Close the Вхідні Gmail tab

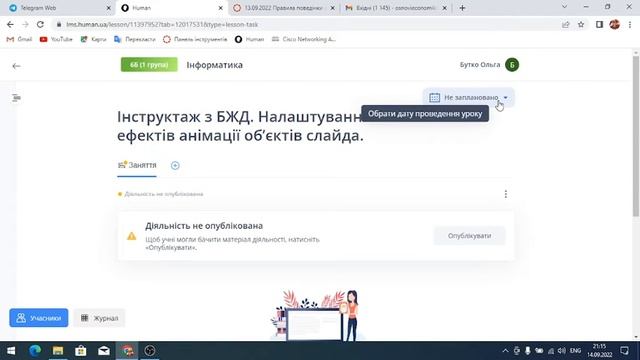pos(444,8)
